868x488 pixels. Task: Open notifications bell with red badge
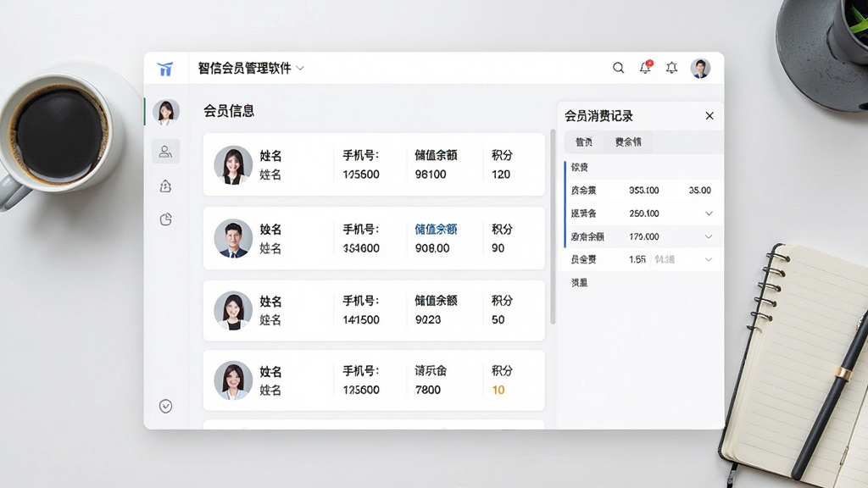(x=645, y=68)
